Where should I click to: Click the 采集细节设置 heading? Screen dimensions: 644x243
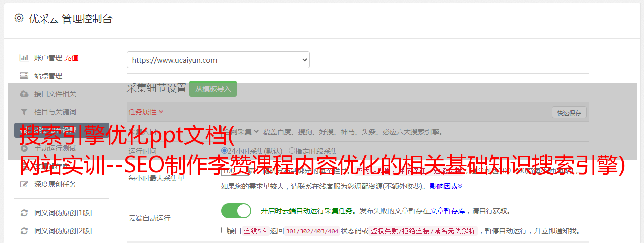(x=156, y=88)
